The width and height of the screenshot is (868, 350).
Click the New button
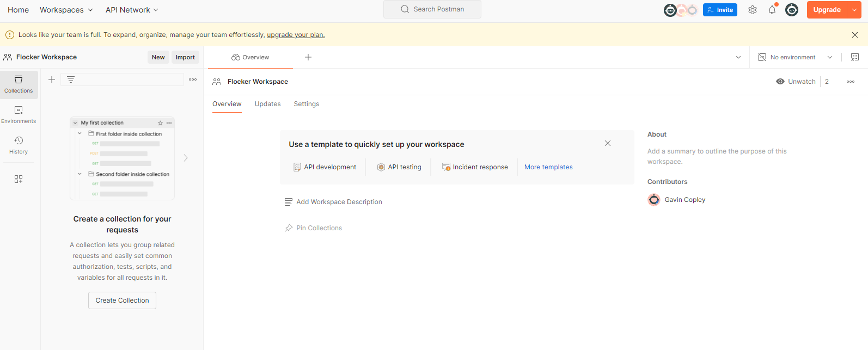tap(158, 57)
